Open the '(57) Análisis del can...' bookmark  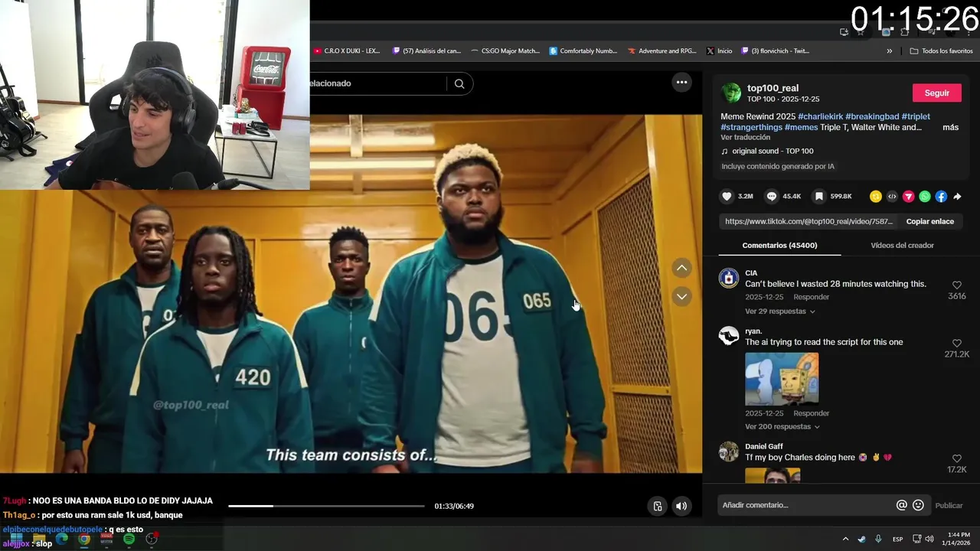(x=426, y=51)
